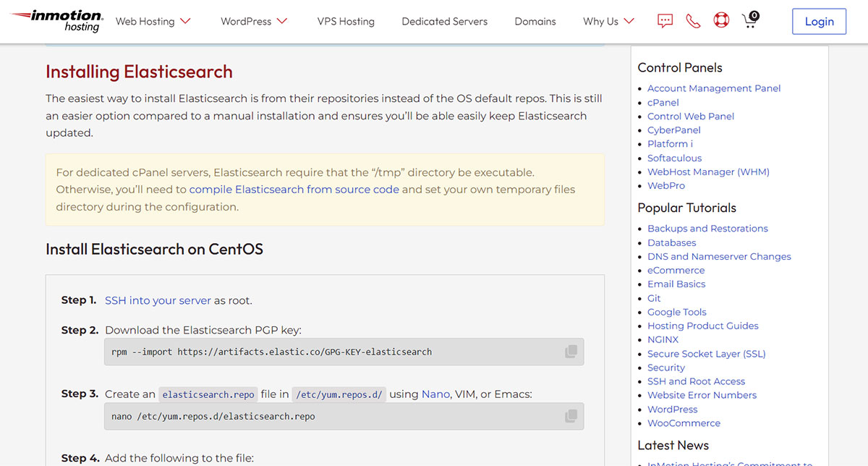The image size is (868, 466).
Task: Visit the CyberPanel link
Action: tap(674, 130)
